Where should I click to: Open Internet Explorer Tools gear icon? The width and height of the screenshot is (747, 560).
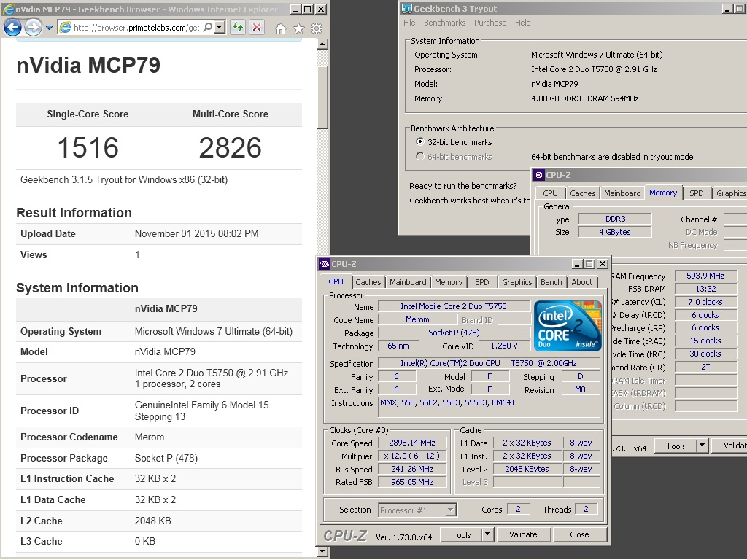point(317,29)
